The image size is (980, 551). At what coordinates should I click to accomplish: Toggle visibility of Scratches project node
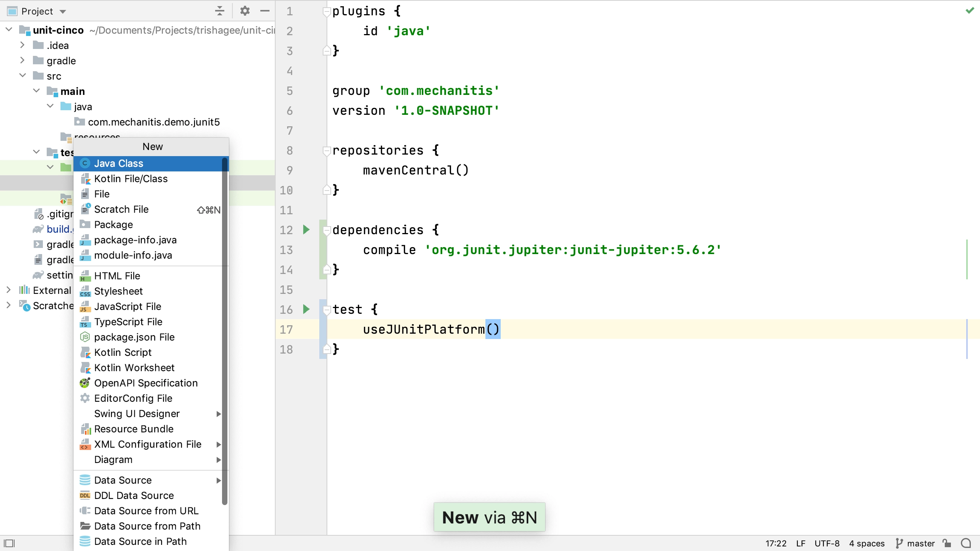tap(8, 305)
